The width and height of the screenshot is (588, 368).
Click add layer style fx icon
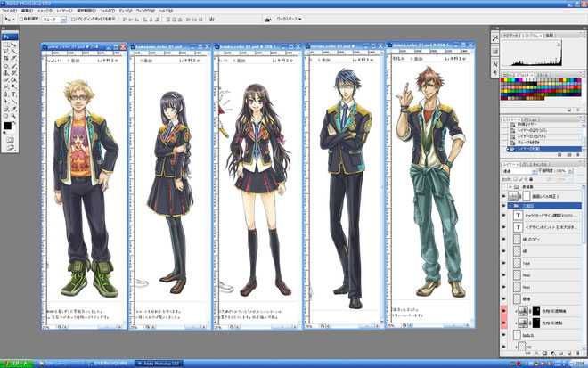[536, 353]
